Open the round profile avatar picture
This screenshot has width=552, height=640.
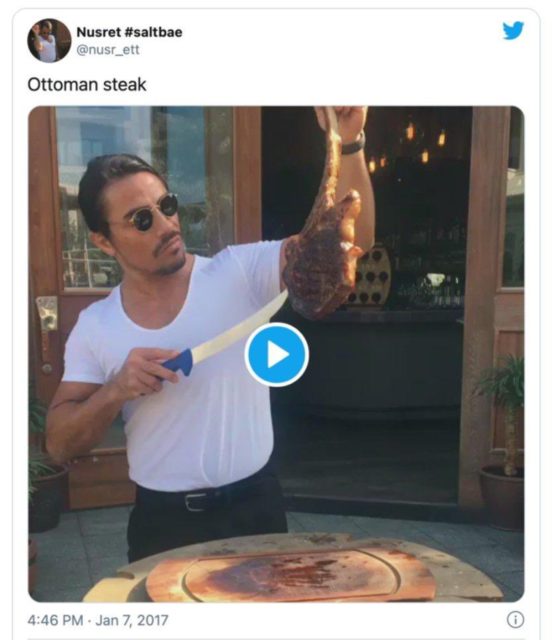tap(49, 40)
